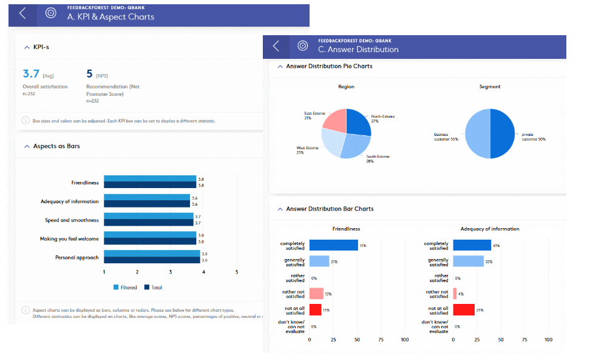Screen dimensions: 607x364
Task: Click target icon beside KPI & Aspect Charts title
Action: click(x=52, y=13)
